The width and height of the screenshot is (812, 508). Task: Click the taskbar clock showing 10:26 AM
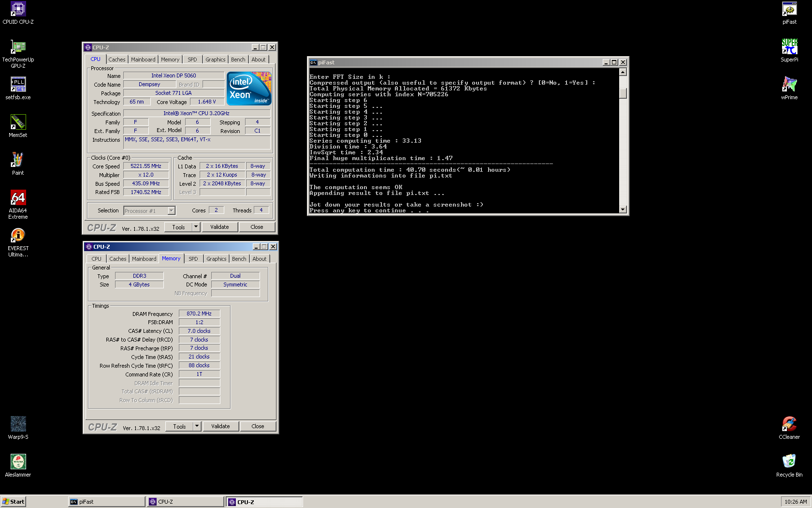pyautogui.click(x=796, y=502)
